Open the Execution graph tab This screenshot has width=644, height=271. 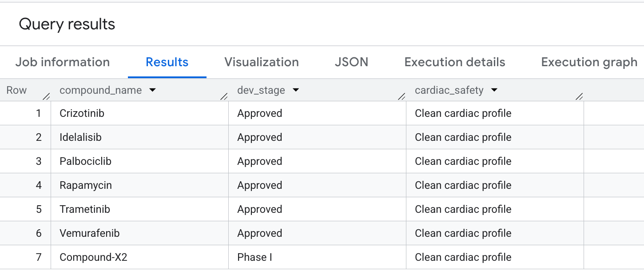click(589, 62)
